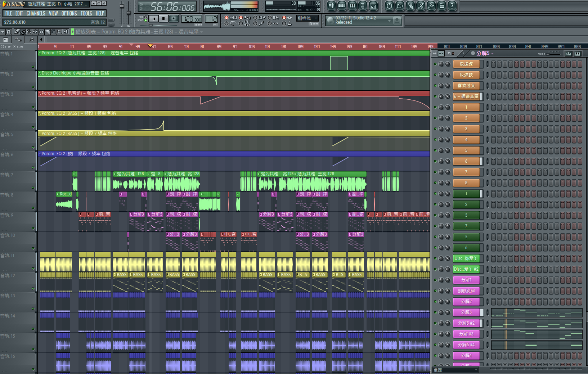This screenshot has width=588, height=374.
Task: Click the help question mark icon
Action: pos(452,6)
